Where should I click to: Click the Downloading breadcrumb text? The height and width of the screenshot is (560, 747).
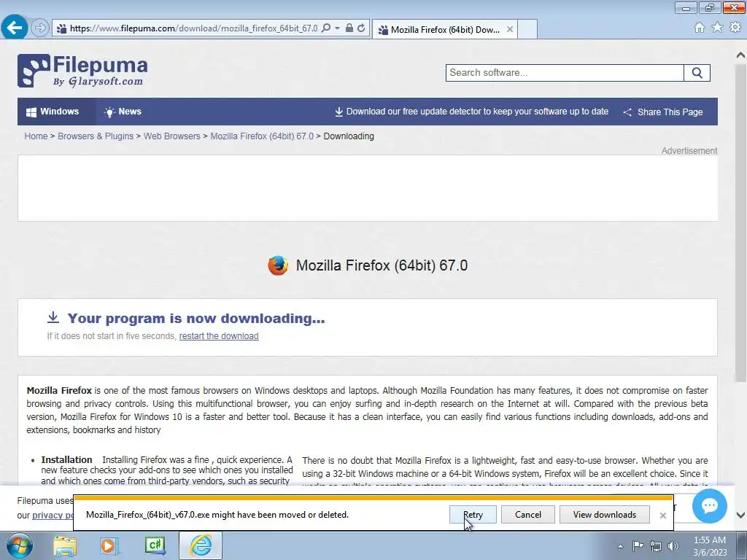pyautogui.click(x=349, y=136)
